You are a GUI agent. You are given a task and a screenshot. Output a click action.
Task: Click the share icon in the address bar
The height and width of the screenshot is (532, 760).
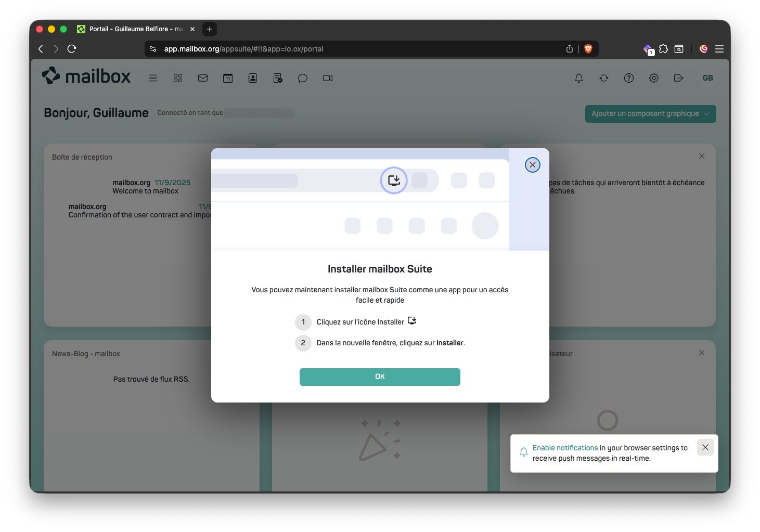[570, 49]
